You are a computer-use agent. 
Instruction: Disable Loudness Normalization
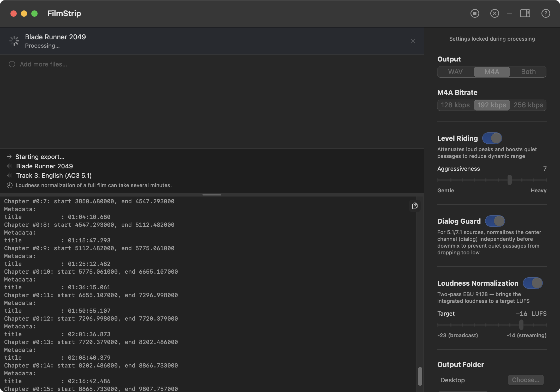pos(533,283)
